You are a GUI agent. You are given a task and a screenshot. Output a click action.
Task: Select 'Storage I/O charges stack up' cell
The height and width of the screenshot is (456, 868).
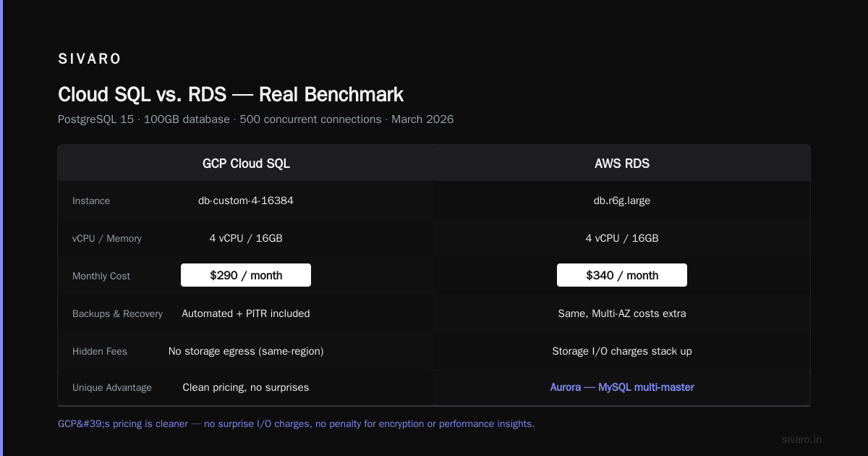click(622, 351)
